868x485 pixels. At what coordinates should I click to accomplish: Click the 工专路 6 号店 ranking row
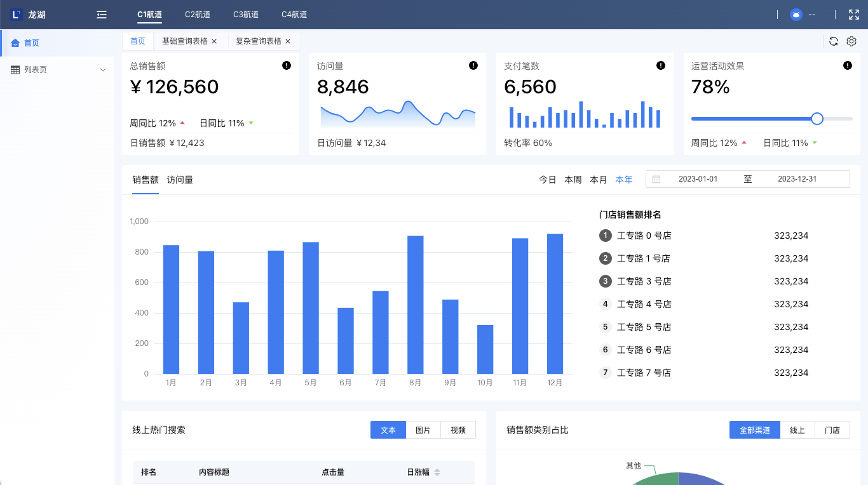(704, 350)
